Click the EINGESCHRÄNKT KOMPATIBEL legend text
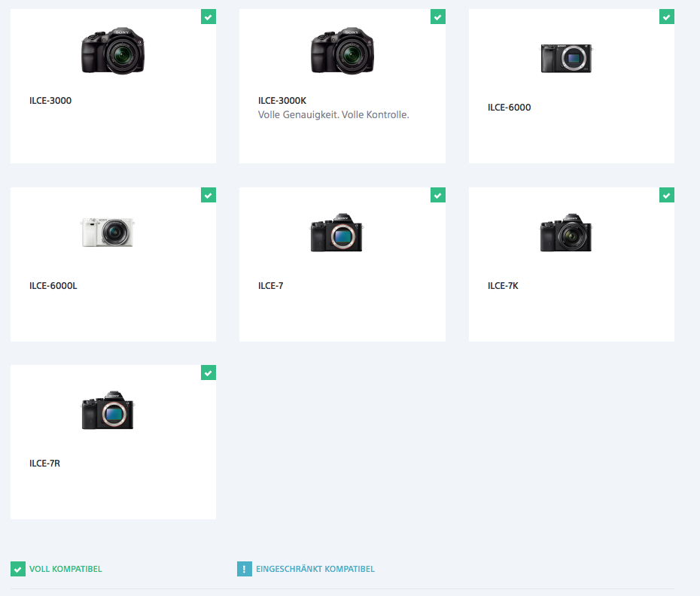The width and height of the screenshot is (700, 596). [315, 569]
